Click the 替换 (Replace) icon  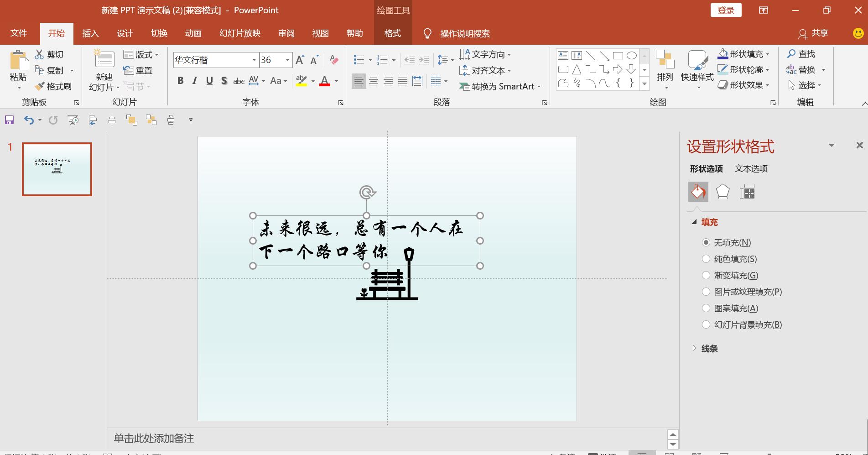[792, 69]
